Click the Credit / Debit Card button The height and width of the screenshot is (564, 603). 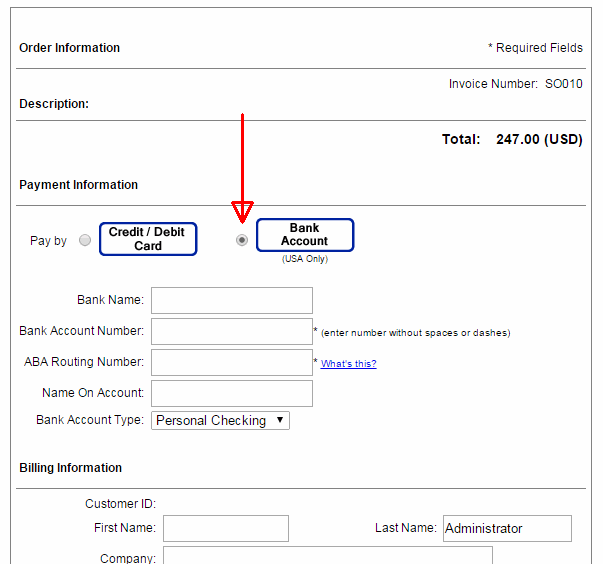pos(148,239)
